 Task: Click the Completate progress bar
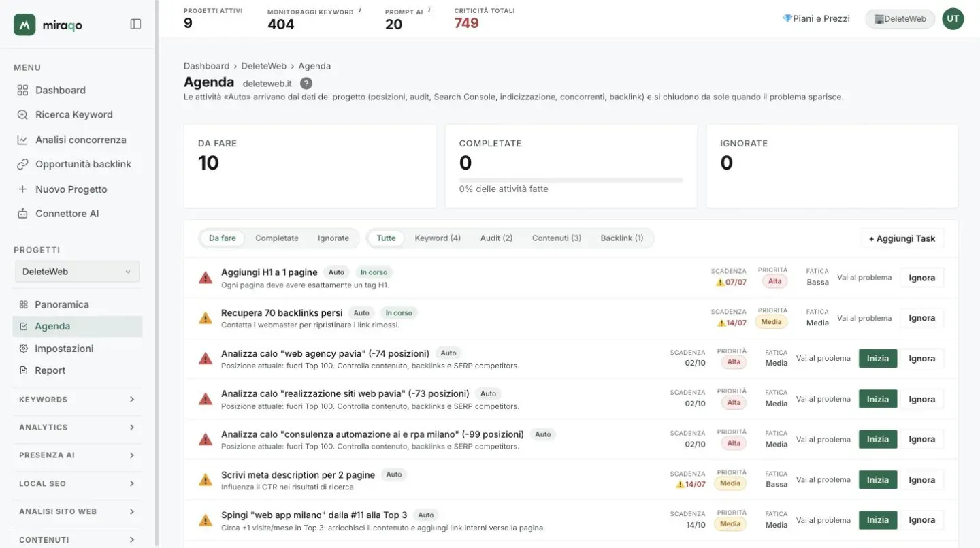571,180
